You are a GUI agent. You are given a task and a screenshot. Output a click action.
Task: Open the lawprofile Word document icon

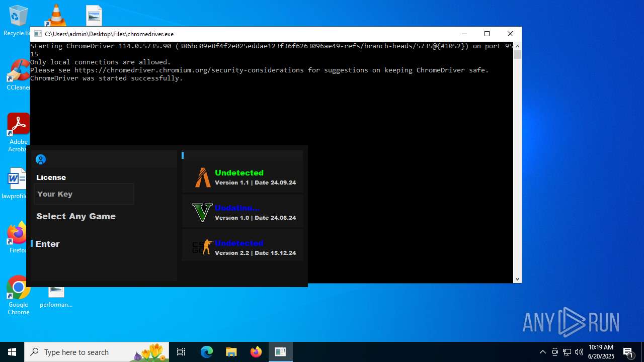pos(16,184)
